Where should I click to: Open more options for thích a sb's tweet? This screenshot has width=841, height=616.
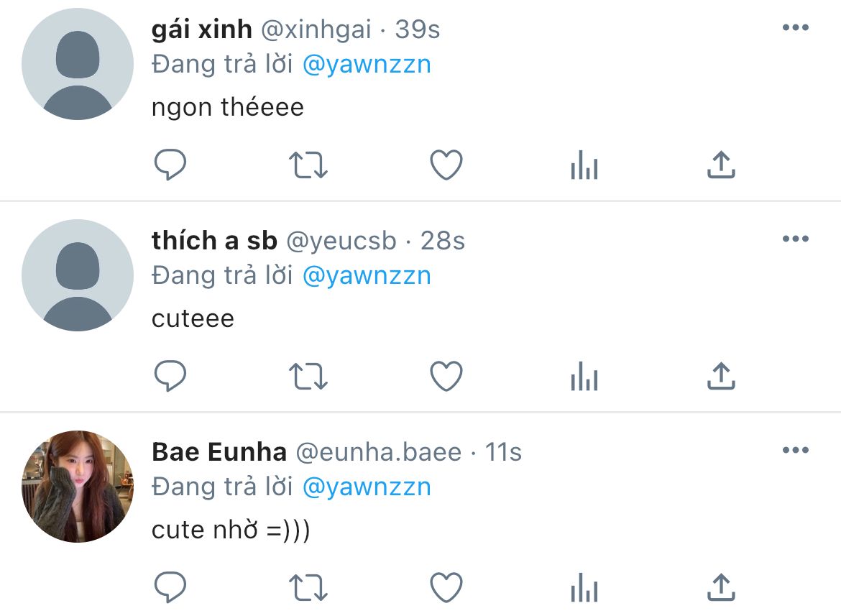coord(796,239)
